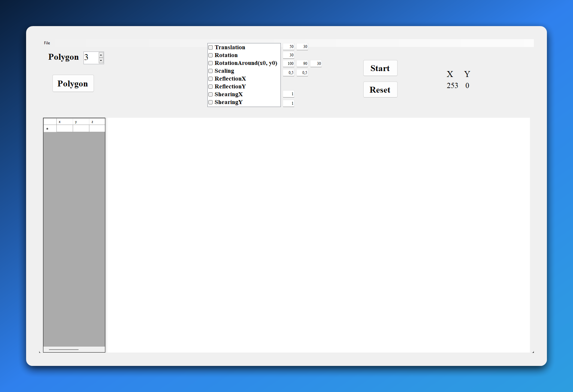Click the Polygon count field showing 3

click(x=91, y=58)
